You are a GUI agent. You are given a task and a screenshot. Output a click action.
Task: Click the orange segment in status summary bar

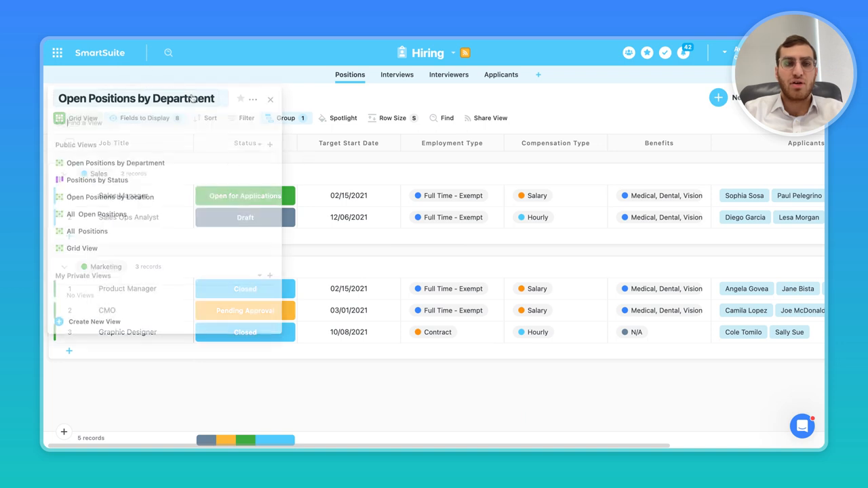[x=226, y=440]
